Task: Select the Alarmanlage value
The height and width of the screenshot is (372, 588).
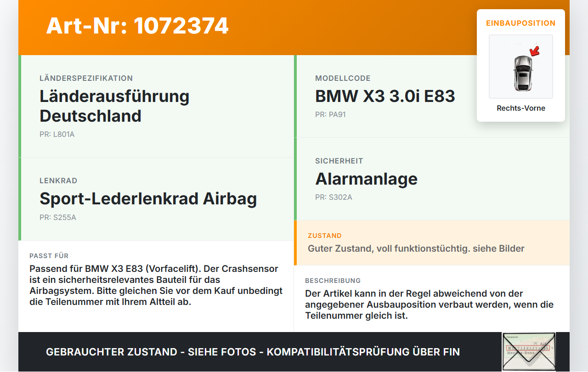Action: click(x=366, y=179)
